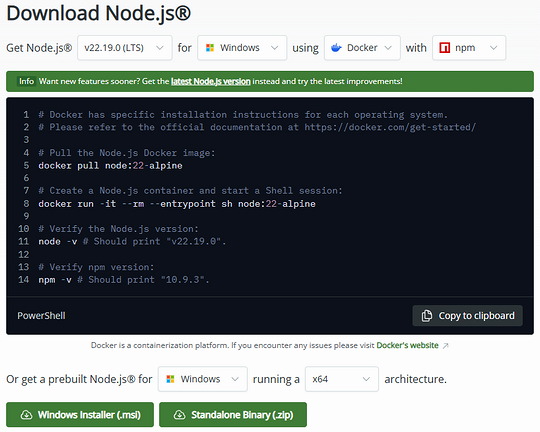Click the clipboard copy icon
Image resolution: width=540 pixels, height=432 pixels.
[427, 316]
